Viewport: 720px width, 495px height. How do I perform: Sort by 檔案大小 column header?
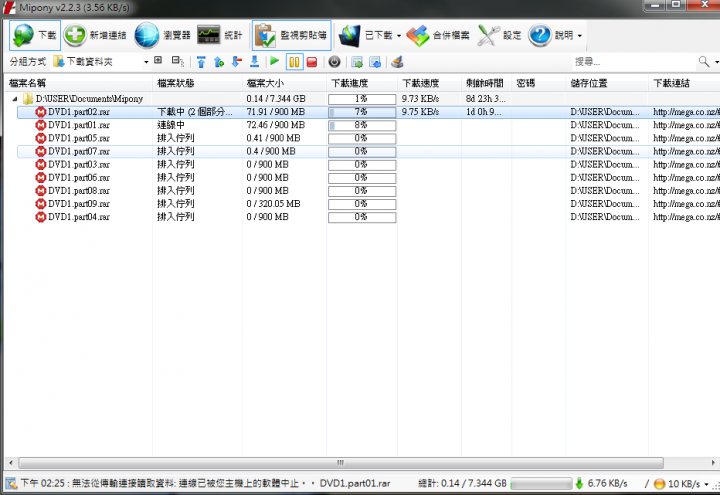click(285, 83)
